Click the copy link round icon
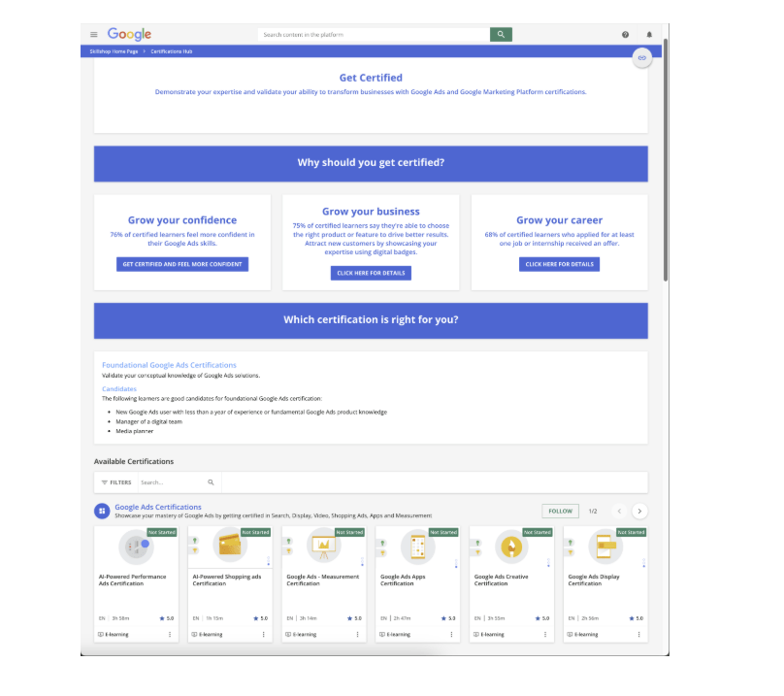This screenshot has height=696, width=784. 641,58
